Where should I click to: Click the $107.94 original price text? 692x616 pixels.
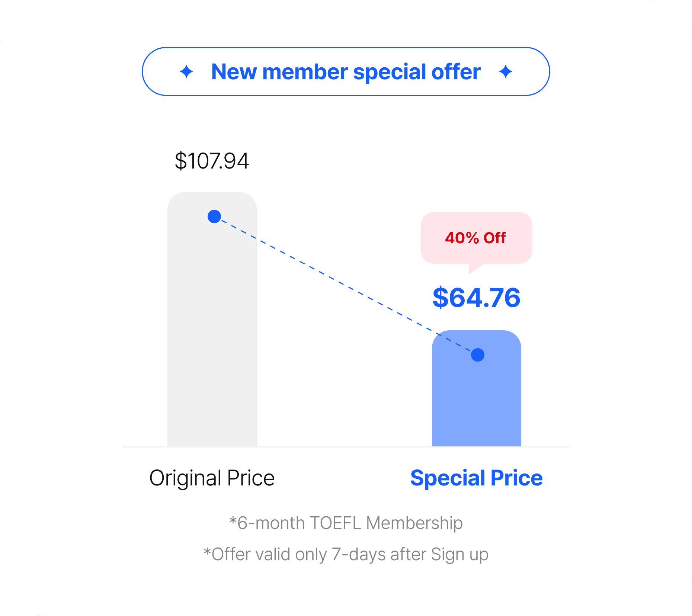pos(212,161)
